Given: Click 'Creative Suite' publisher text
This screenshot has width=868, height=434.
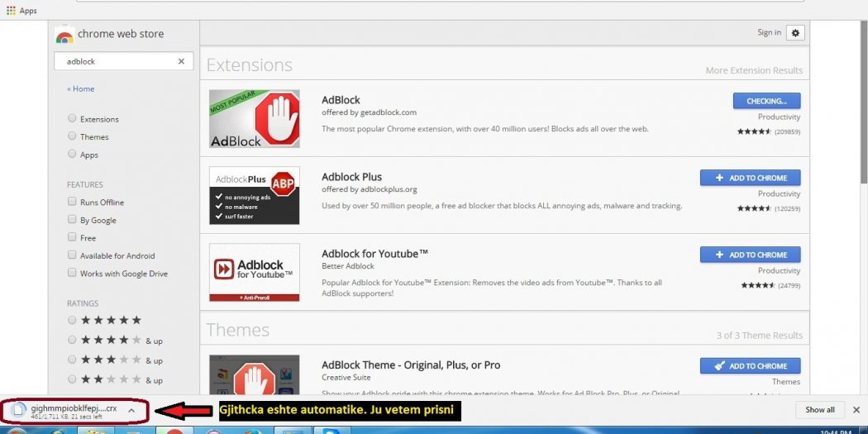Looking at the screenshot, I should point(346,378).
